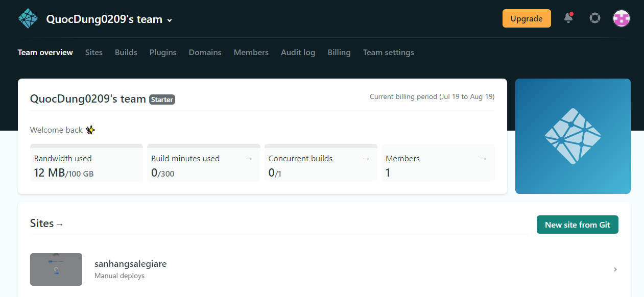Click the Netlify news circle icon
Viewport: 644px width, 297px height.
[594, 18]
